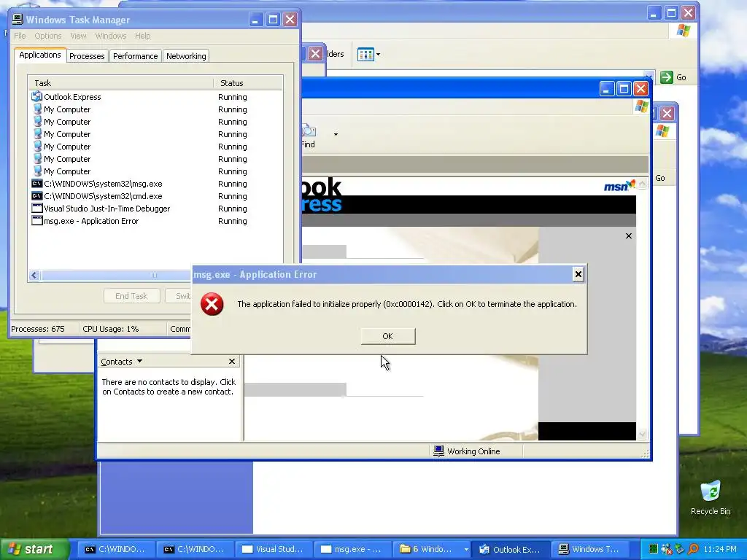747x560 pixels.
Task: Switch to the Processes tab
Action: pyautogui.click(x=87, y=56)
